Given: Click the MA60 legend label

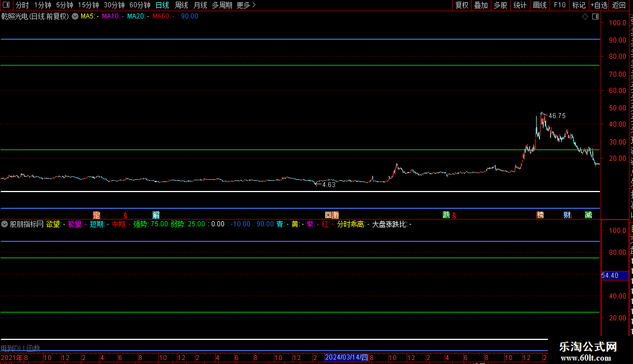Looking at the screenshot, I should (164, 17).
